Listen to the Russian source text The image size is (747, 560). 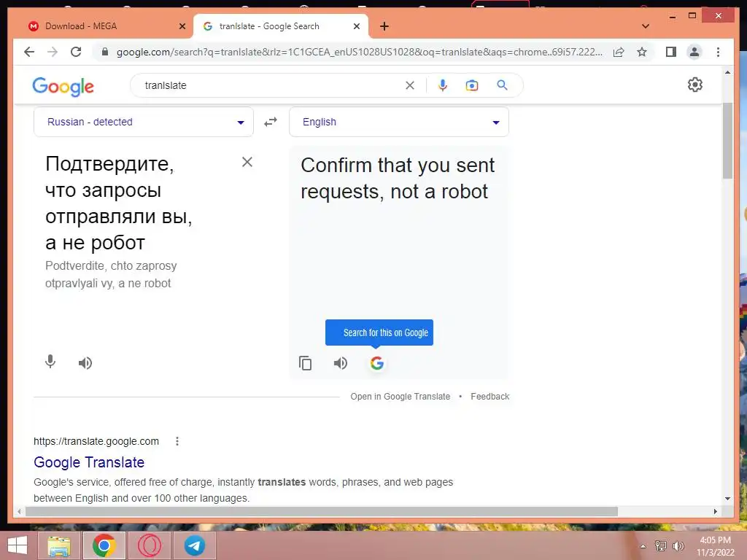tap(85, 363)
